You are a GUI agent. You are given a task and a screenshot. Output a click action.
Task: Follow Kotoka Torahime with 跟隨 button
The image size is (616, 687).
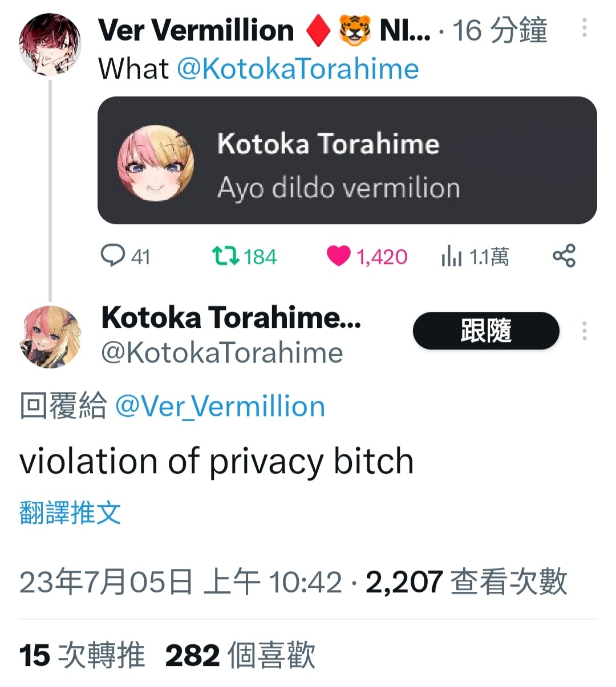(x=486, y=331)
